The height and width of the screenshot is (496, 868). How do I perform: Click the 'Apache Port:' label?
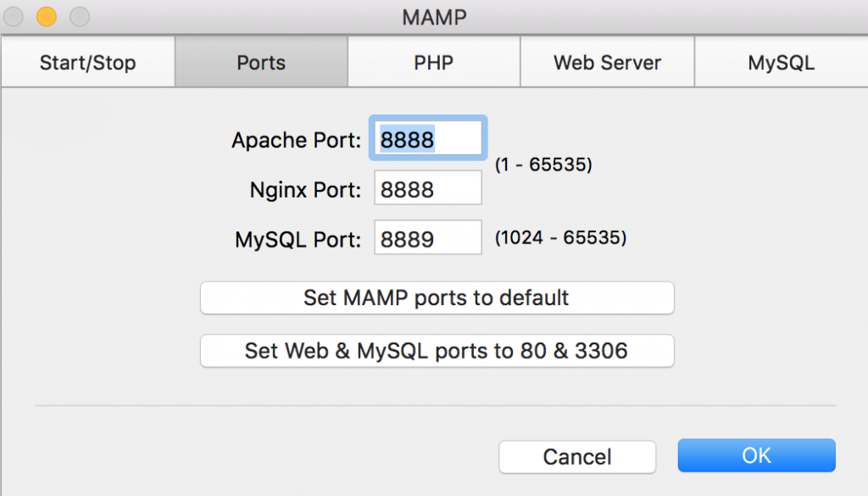point(297,140)
